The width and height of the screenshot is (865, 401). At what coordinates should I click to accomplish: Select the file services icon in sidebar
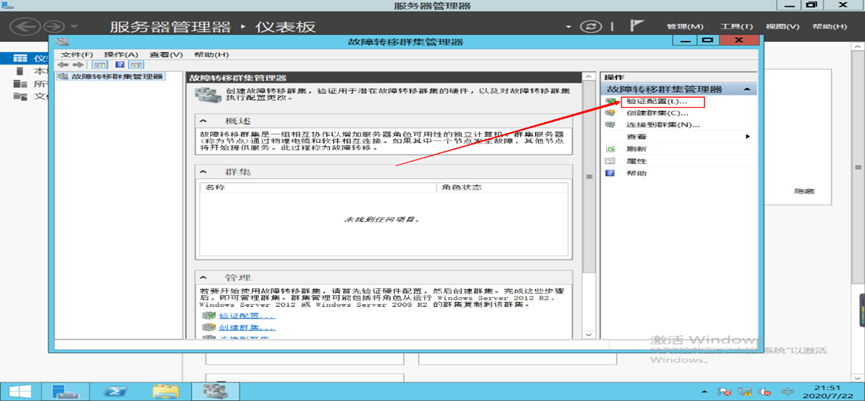point(20,97)
